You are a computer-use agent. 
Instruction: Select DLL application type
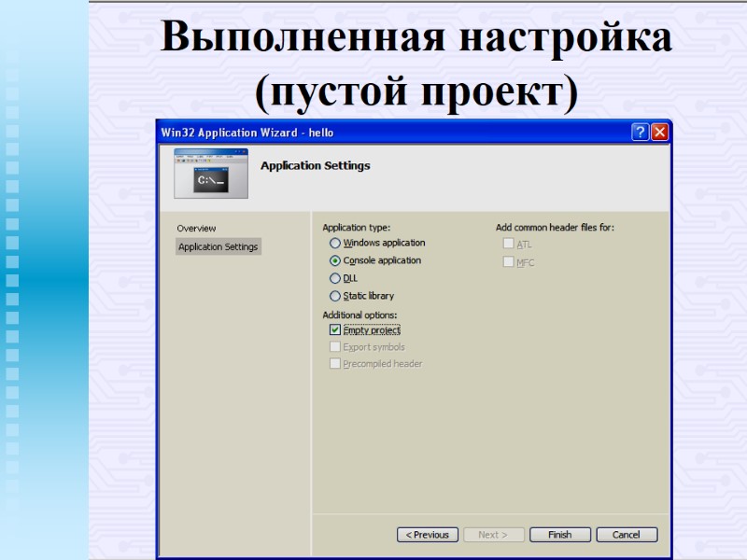pyautogui.click(x=335, y=278)
